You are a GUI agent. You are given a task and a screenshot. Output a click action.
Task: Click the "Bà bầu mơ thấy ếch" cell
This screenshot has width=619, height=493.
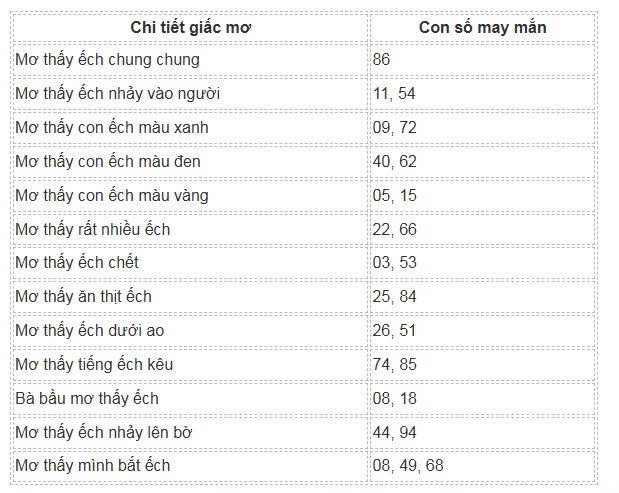coord(87,399)
